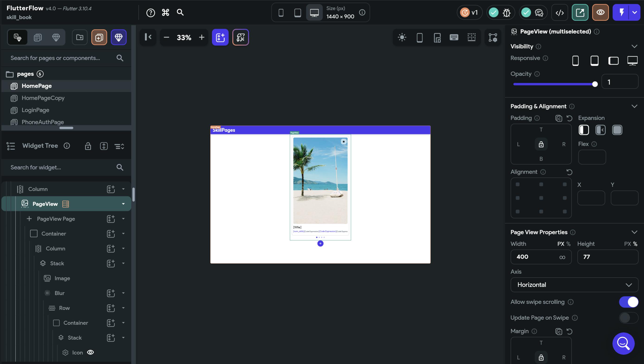Open the keyboard shortcuts command icon

pyautogui.click(x=165, y=13)
